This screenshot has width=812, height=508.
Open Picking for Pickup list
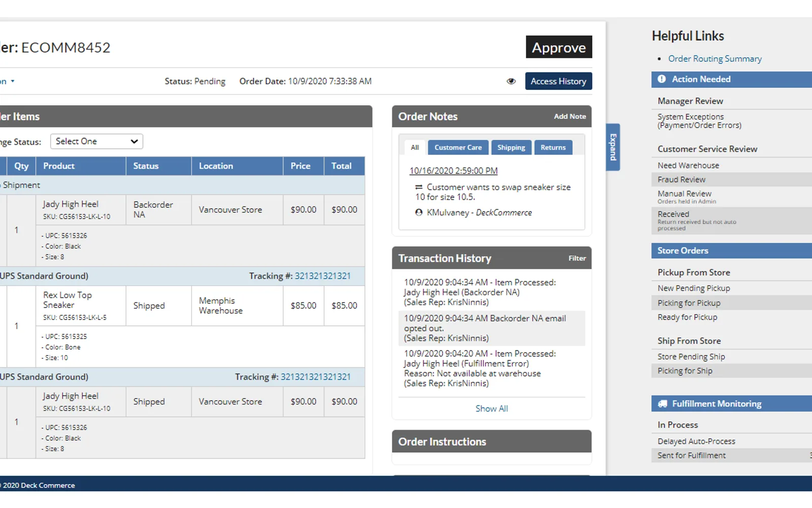tap(689, 303)
